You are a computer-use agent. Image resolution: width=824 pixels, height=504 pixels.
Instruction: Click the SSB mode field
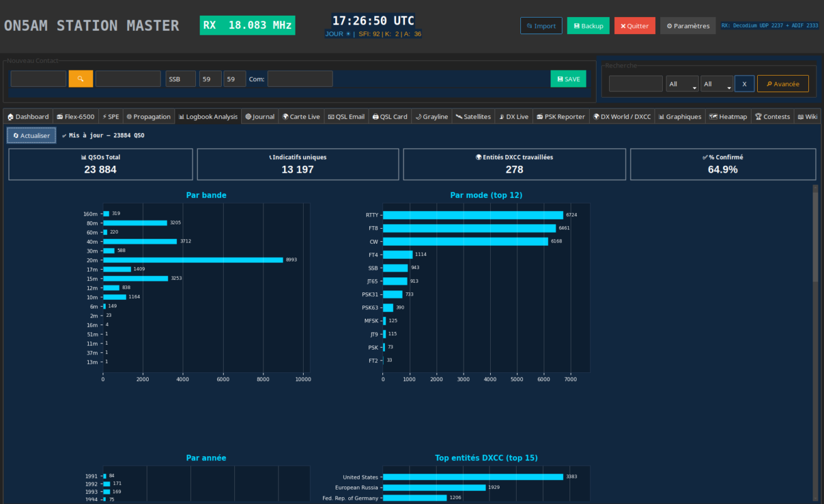pos(181,79)
